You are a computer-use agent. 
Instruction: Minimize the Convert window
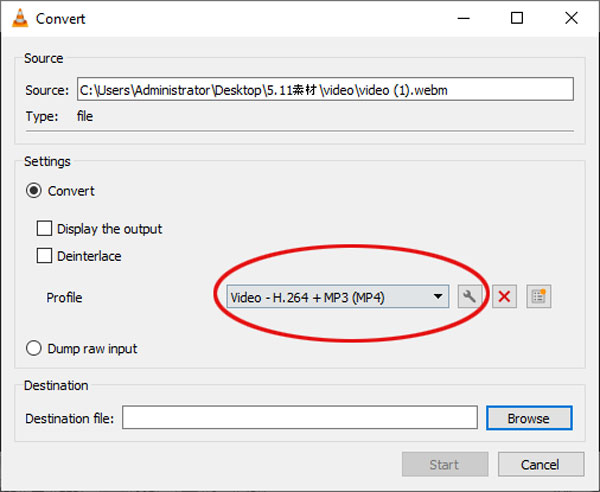463,18
